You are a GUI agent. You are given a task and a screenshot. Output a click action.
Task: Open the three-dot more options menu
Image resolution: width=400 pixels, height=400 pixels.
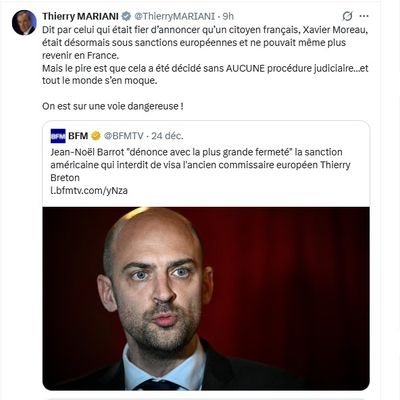[364, 16]
